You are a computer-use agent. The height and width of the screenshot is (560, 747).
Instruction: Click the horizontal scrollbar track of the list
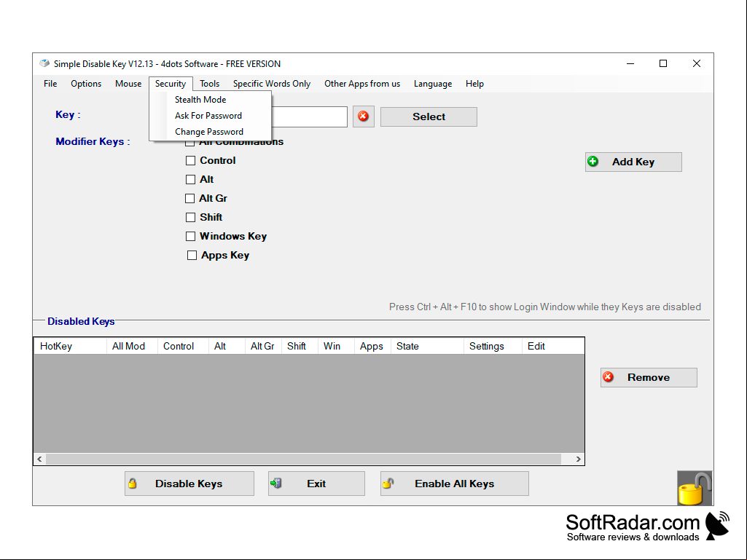pos(304,459)
